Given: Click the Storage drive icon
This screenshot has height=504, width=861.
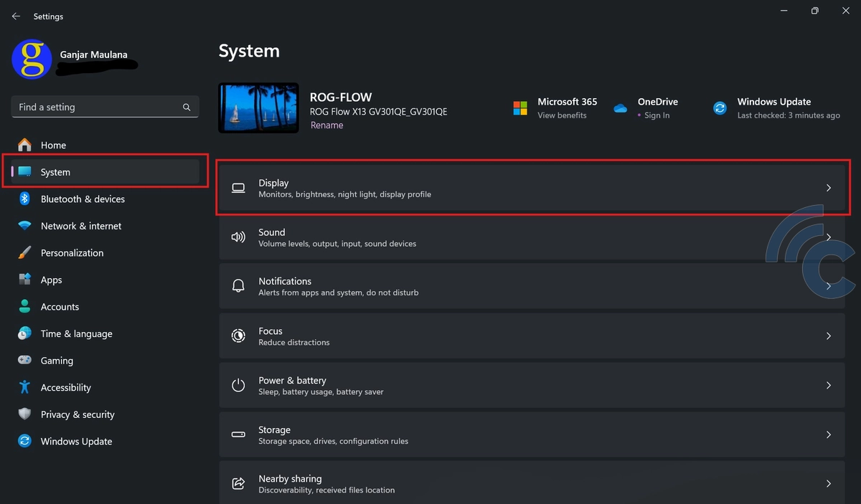Looking at the screenshot, I should [x=238, y=434].
